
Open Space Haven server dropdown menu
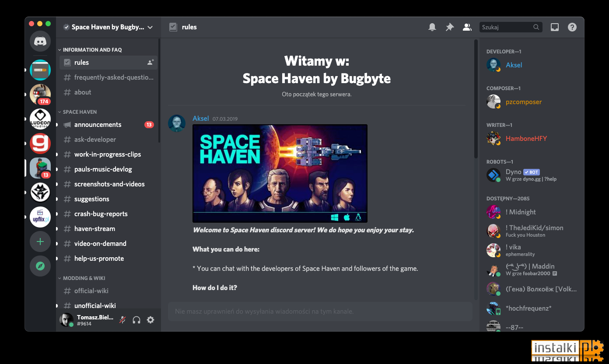[x=108, y=27]
